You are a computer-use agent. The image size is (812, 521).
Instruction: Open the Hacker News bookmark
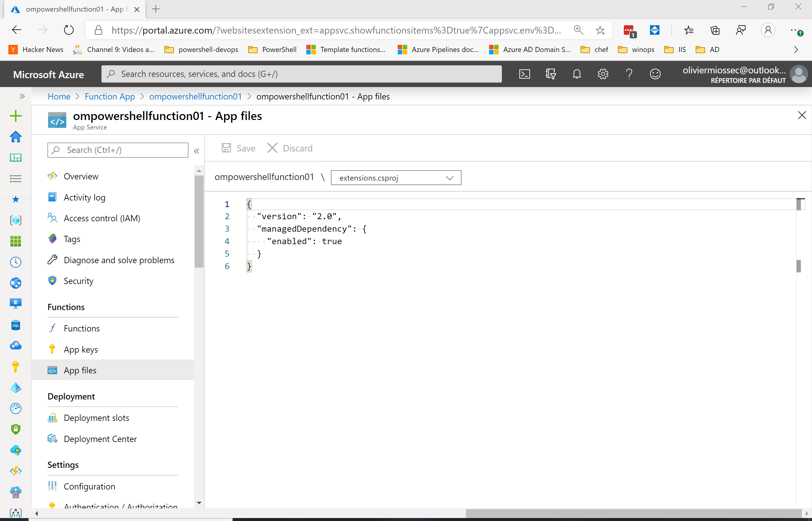point(36,50)
